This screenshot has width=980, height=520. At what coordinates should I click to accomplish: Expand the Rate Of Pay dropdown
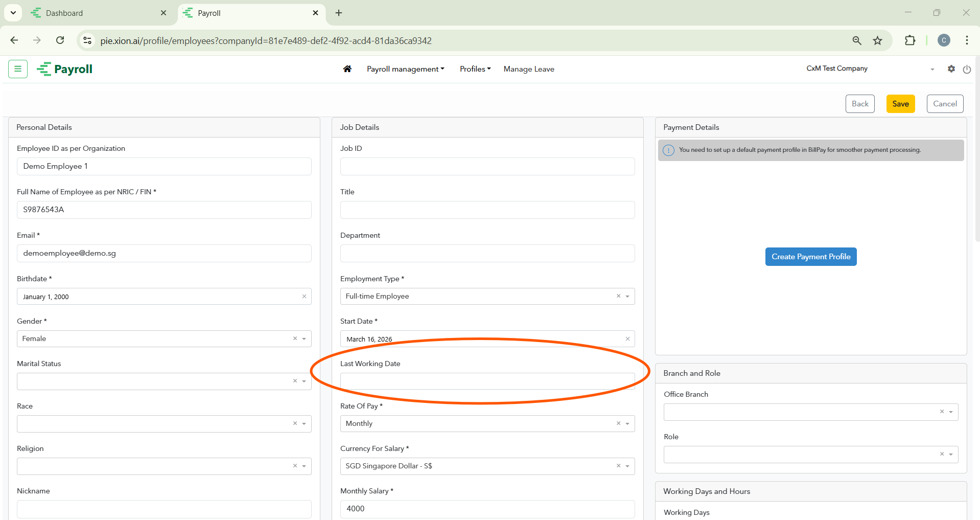pyautogui.click(x=627, y=423)
